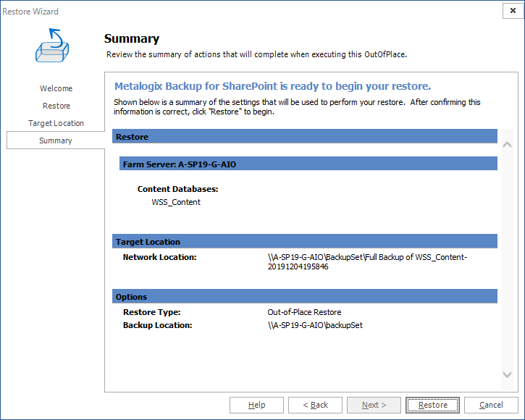Click the Restore section header bar
Image resolution: width=525 pixels, height=420 pixels.
(x=305, y=137)
